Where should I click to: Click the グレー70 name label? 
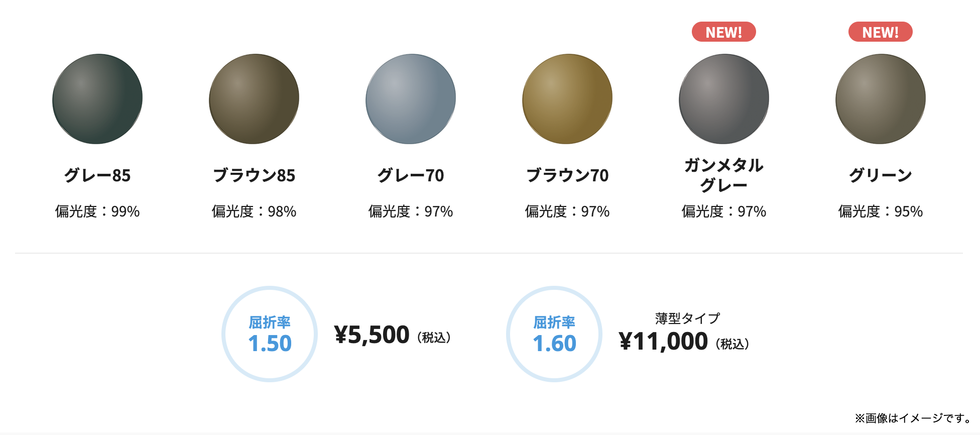[411, 175]
